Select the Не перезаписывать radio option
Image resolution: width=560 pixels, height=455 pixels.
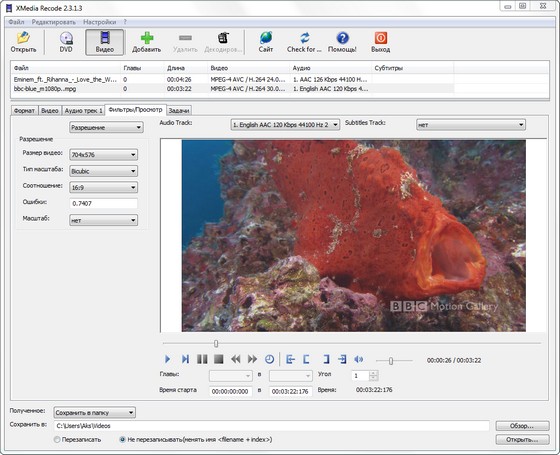tap(122, 440)
